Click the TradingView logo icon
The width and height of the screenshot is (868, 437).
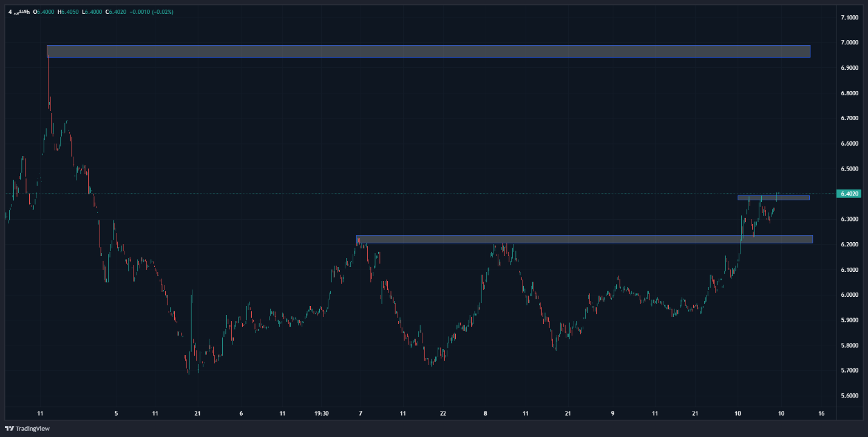(x=9, y=429)
